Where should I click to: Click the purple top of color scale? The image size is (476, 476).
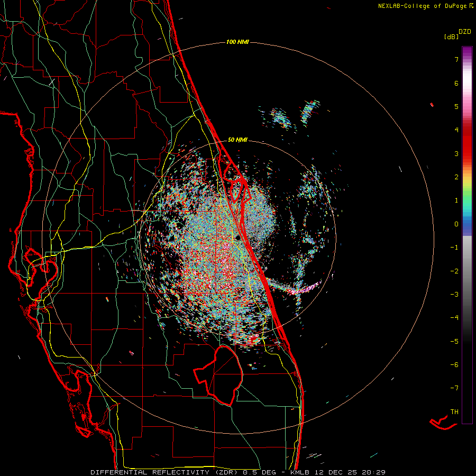(467, 52)
